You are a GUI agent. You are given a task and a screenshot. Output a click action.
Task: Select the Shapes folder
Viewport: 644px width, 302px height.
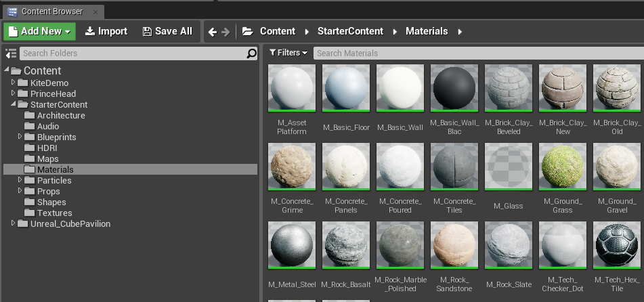(x=51, y=202)
